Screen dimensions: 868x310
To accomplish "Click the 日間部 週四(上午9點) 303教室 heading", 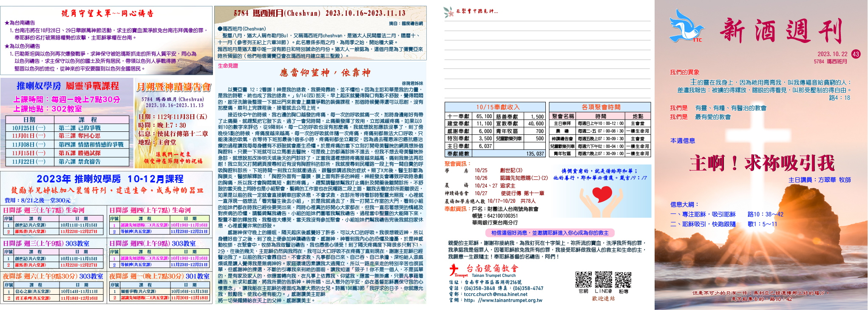I will click(x=153, y=244).
